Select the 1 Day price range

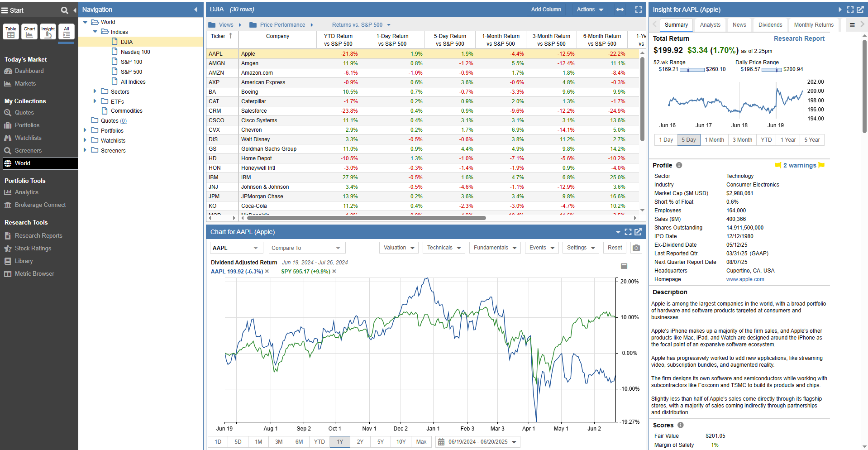point(666,140)
